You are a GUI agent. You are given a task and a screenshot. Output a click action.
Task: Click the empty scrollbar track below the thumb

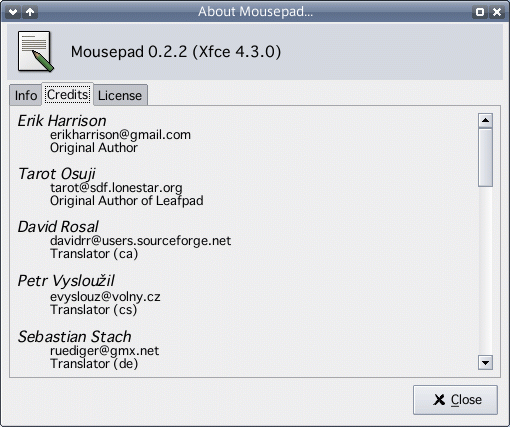(485, 271)
